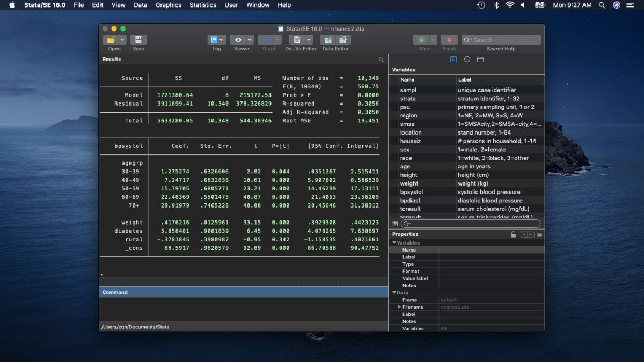Click the Name property row
644x362 pixels.
click(x=466, y=250)
